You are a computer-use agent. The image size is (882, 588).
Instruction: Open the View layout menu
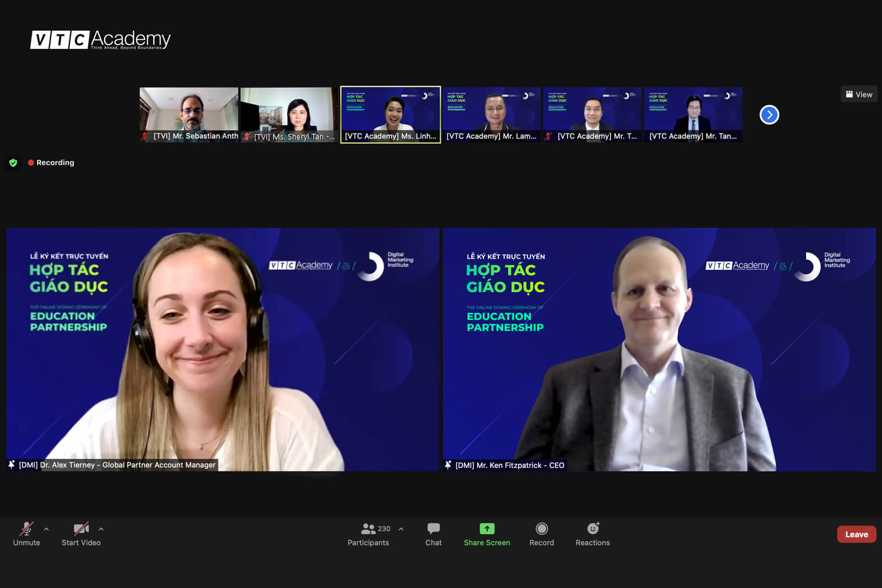859,94
